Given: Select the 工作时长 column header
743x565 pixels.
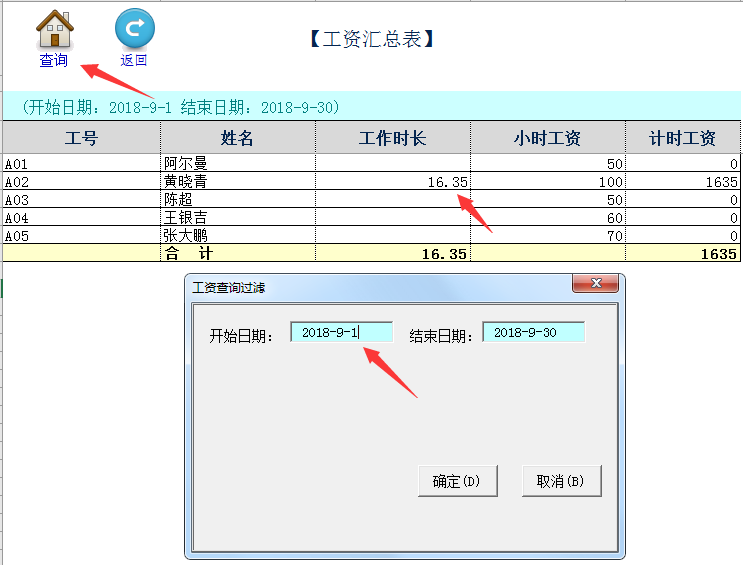Looking at the screenshot, I should coord(393,137).
